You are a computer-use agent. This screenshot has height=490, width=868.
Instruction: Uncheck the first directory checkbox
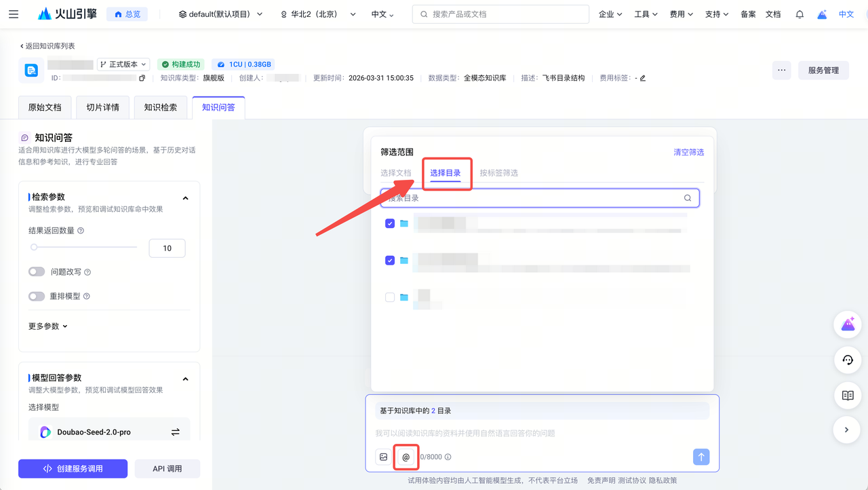390,223
